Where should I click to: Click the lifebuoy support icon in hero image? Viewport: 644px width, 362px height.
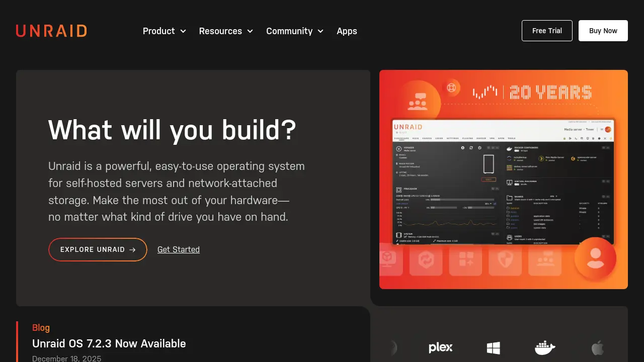451,88
